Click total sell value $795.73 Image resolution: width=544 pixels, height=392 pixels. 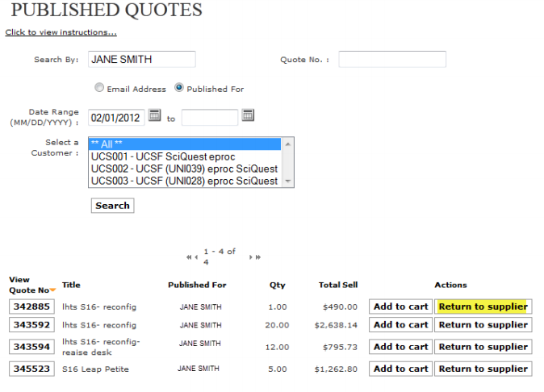(340, 347)
